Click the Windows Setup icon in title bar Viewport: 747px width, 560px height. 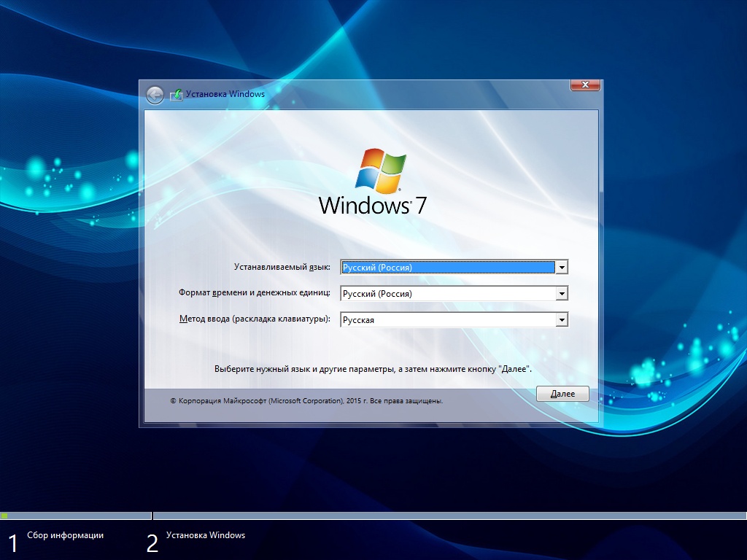(x=177, y=95)
